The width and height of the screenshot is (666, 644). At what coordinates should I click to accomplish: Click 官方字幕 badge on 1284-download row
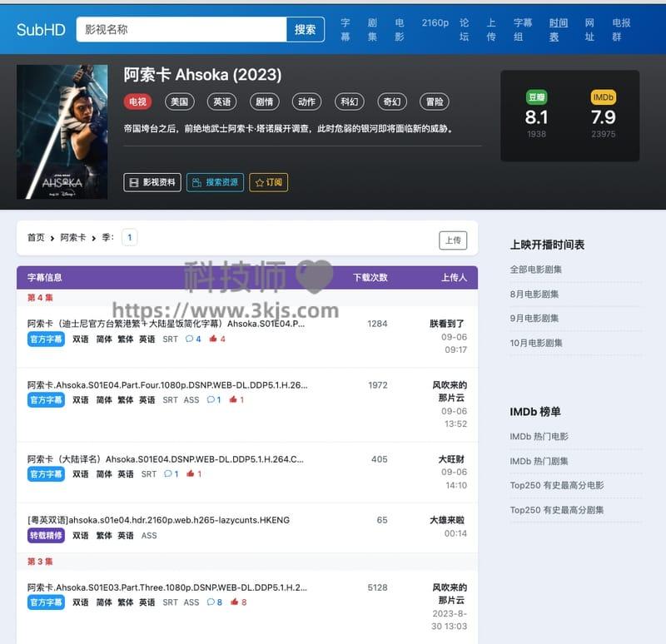(x=46, y=339)
